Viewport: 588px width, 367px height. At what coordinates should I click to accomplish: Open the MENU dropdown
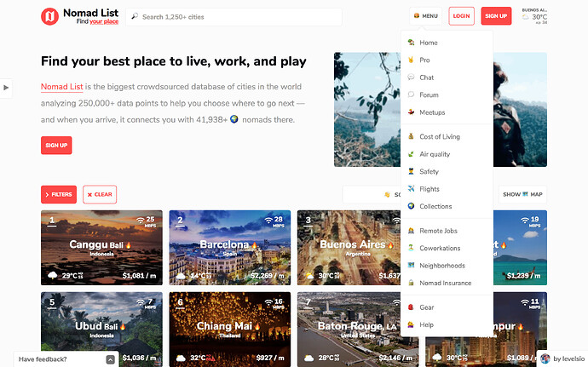click(425, 16)
